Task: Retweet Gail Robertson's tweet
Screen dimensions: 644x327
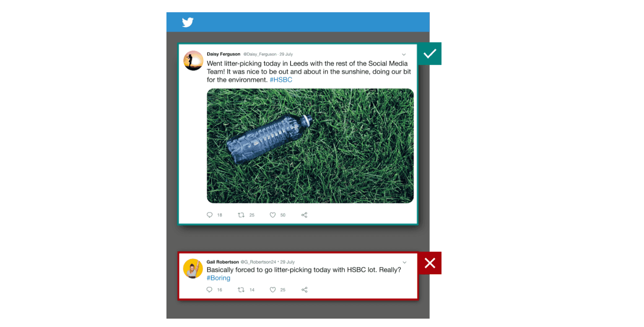Action: [241, 290]
